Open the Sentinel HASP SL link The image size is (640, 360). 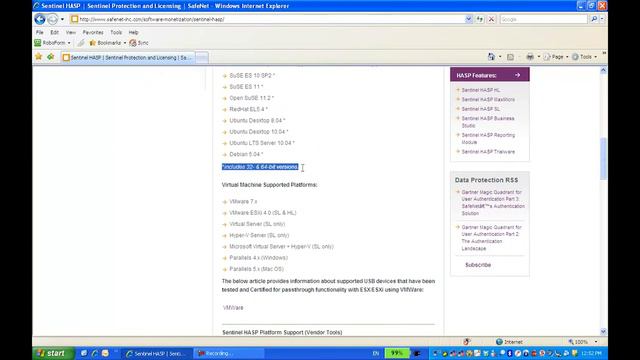click(x=480, y=109)
